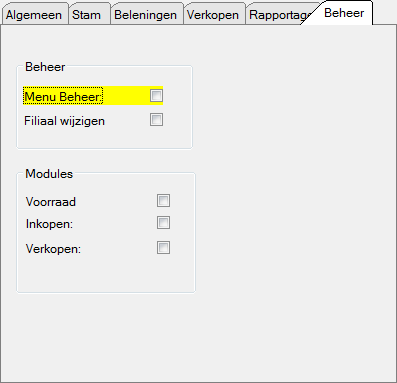The height and width of the screenshot is (383, 397).
Task: Open the Stam tab
Action: 87,15
